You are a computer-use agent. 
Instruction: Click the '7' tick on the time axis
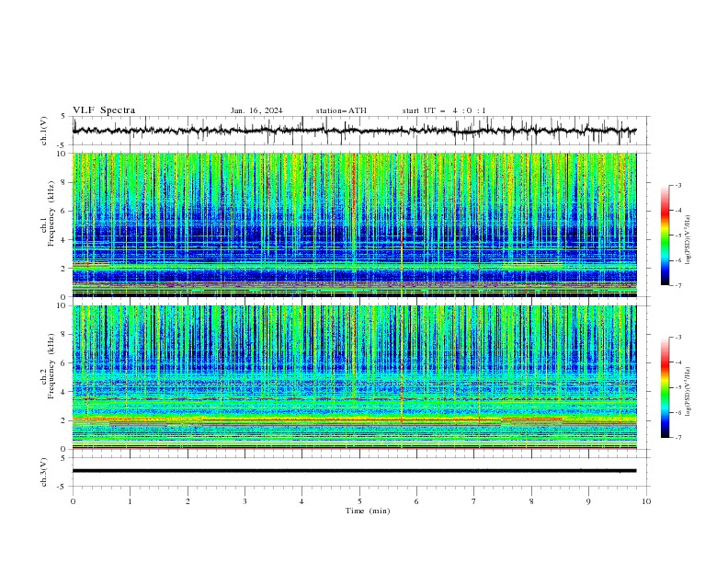pos(474,501)
